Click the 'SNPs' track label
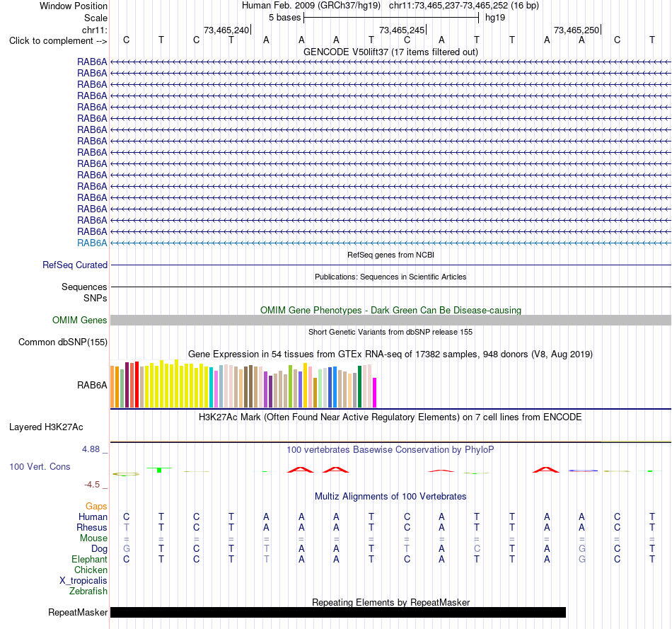 (x=95, y=298)
